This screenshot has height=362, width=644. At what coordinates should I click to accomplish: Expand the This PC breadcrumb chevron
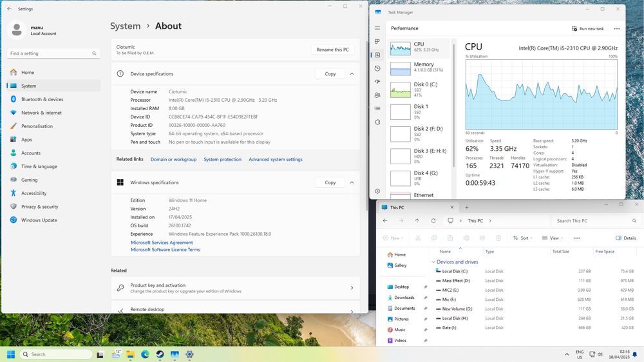click(x=490, y=221)
